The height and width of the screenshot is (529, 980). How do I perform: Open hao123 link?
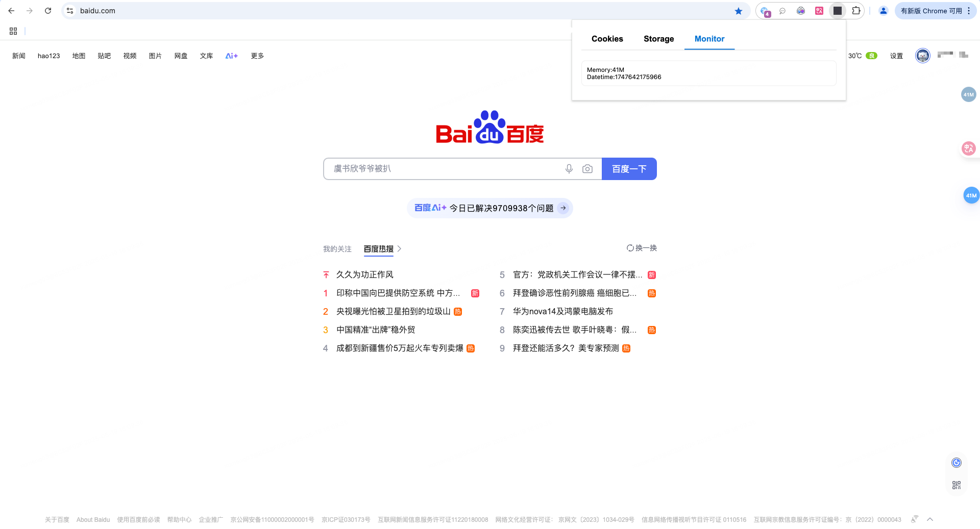point(48,56)
